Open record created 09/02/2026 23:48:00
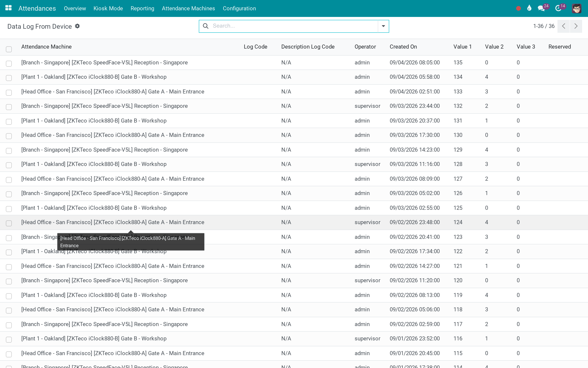The image size is (588, 368). [x=294, y=222]
